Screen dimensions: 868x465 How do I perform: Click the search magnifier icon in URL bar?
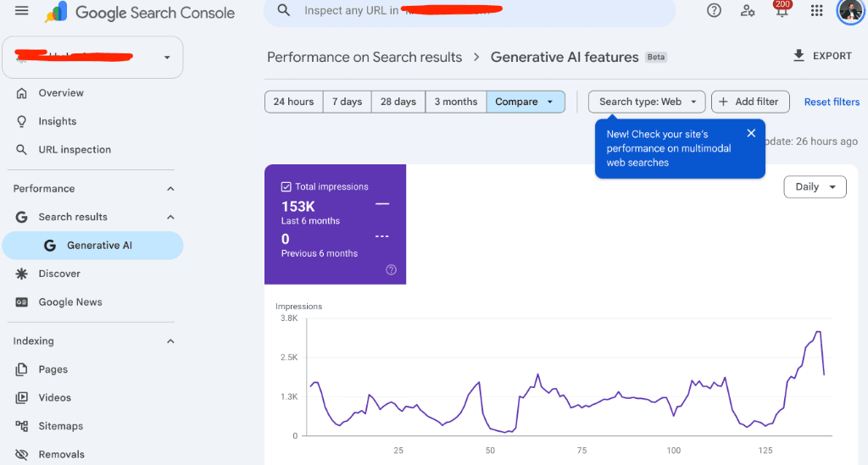pos(283,10)
